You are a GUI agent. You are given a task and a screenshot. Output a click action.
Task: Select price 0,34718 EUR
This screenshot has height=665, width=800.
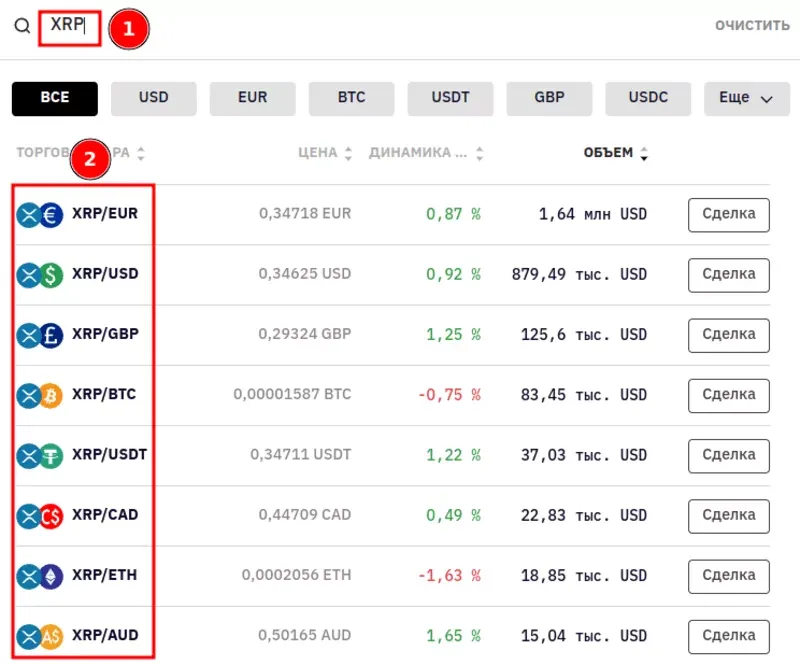[x=305, y=213]
